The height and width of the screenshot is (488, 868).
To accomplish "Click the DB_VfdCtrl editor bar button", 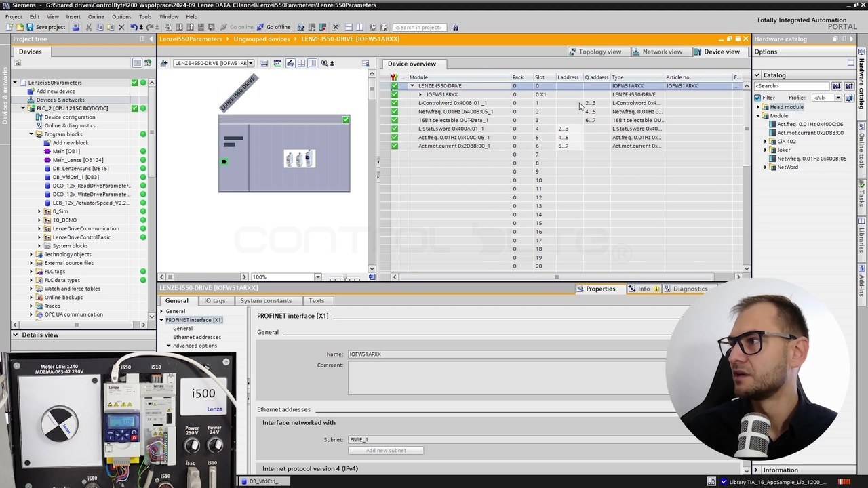I will click(265, 481).
